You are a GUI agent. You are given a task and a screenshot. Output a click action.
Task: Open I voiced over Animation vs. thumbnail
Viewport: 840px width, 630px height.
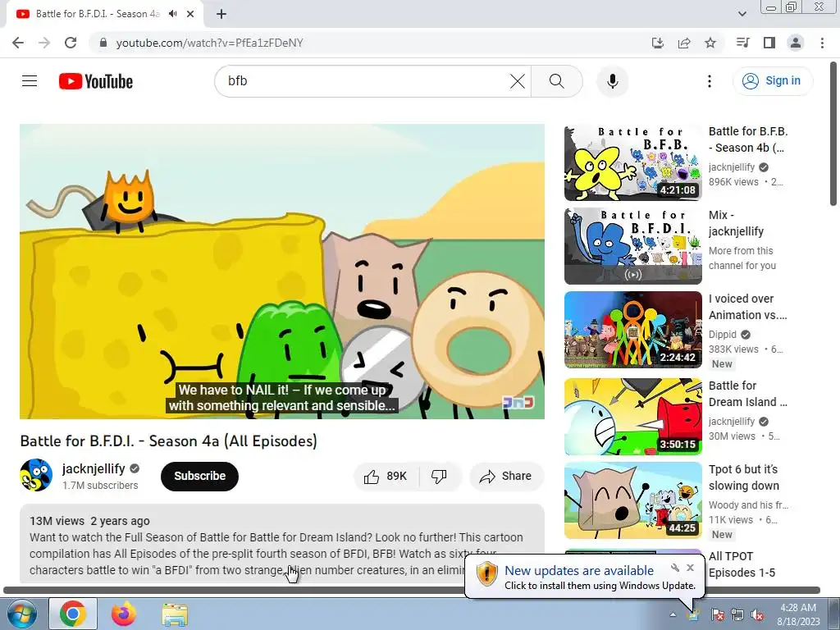(632, 330)
